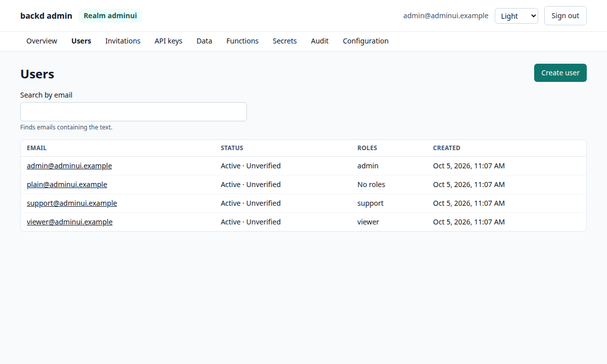Click the Realm adminui badge
The image size is (607, 364).
[x=110, y=16]
